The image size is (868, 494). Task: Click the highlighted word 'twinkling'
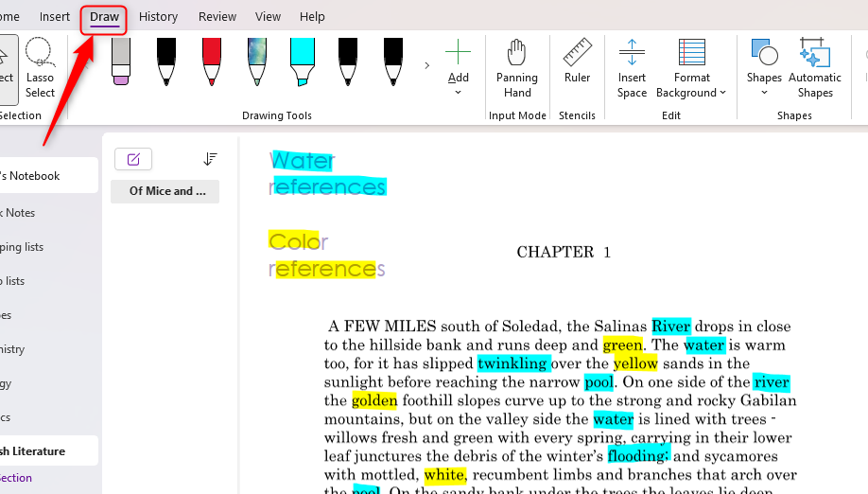[512, 363]
